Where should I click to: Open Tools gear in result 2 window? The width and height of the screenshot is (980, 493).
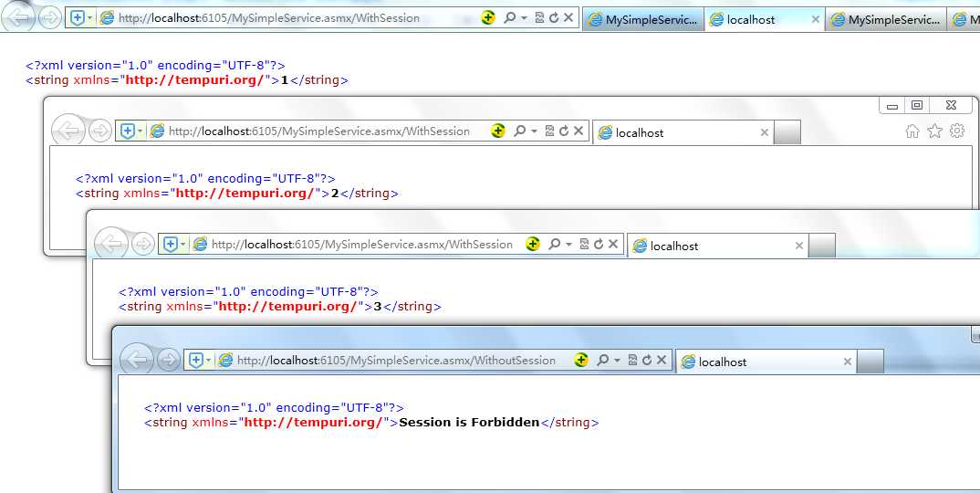click(957, 131)
